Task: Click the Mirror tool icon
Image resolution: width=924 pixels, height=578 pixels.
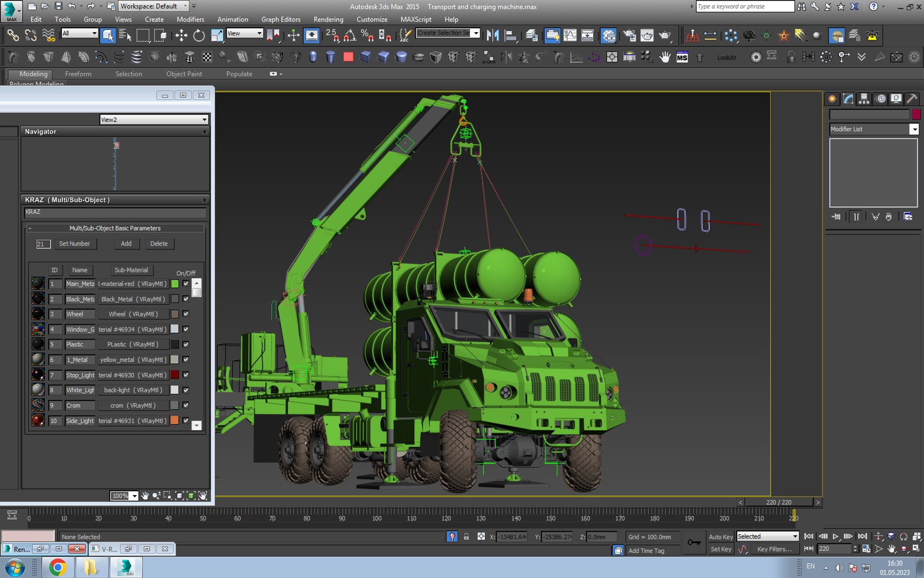Action: click(x=492, y=36)
